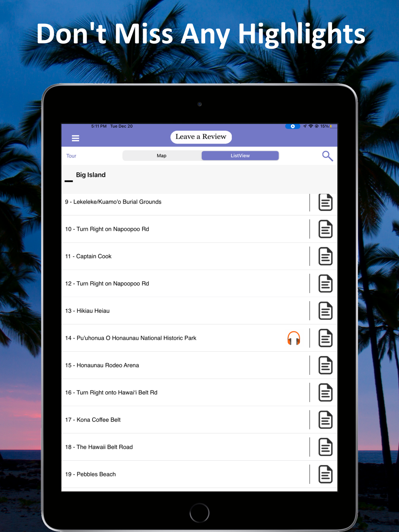Tap the status bar time 5:11 PM
Image resolution: width=399 pixels, height=532 pixels.
[99, 126]
